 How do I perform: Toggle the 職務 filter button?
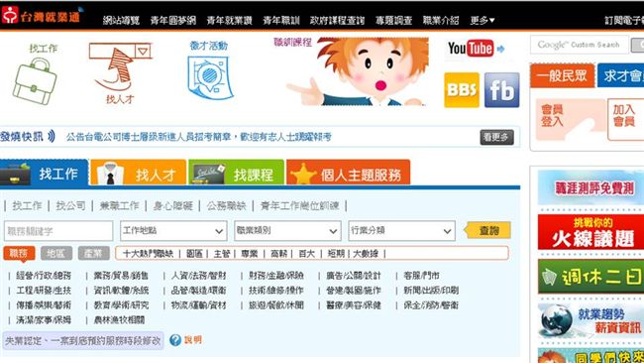(x=19, y=253)
